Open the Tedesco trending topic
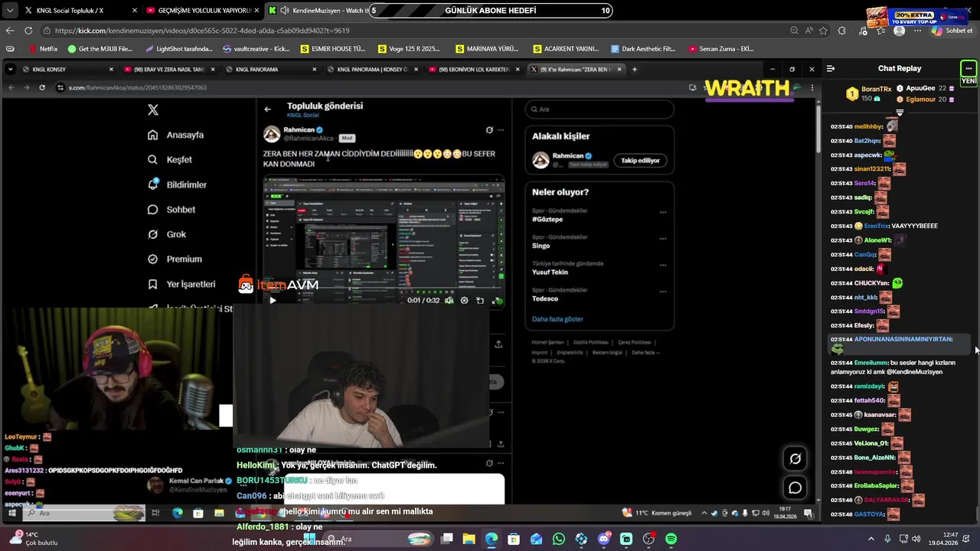980x551 pixels. coord(545,298)
